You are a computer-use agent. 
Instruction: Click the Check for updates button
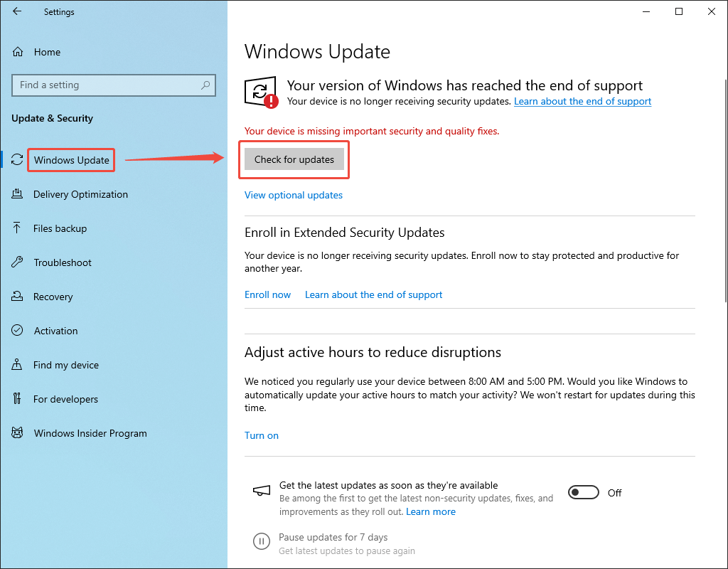(x=294, y=159)
